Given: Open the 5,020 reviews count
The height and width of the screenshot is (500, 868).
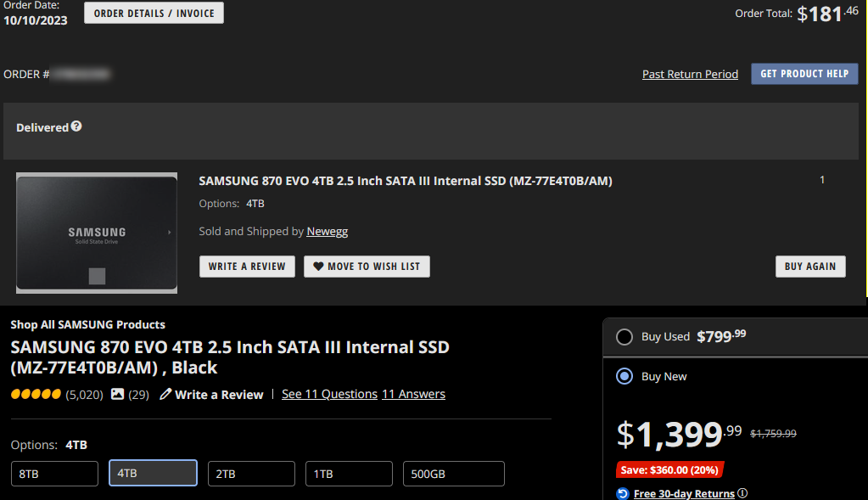Looking at the screenshot, I should click(x=84, y=395).
